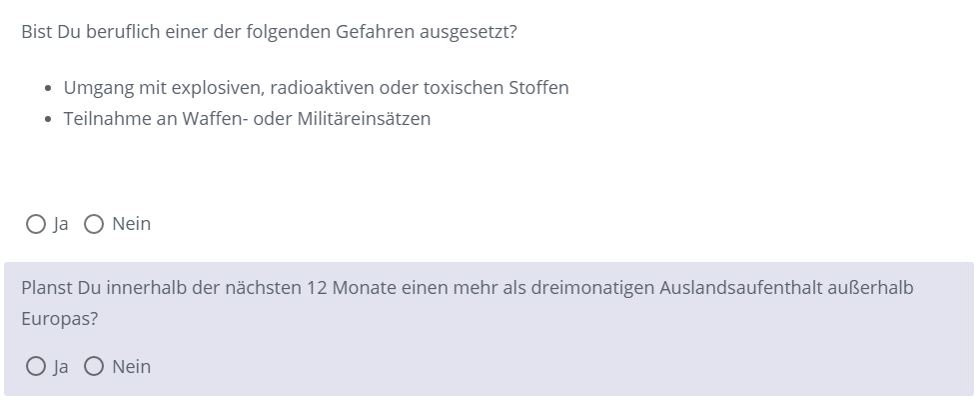This screenshot has height=402, width=980.
Task: Select the Nein radio circle under the Gefahren question
Action: coord(94,224)
